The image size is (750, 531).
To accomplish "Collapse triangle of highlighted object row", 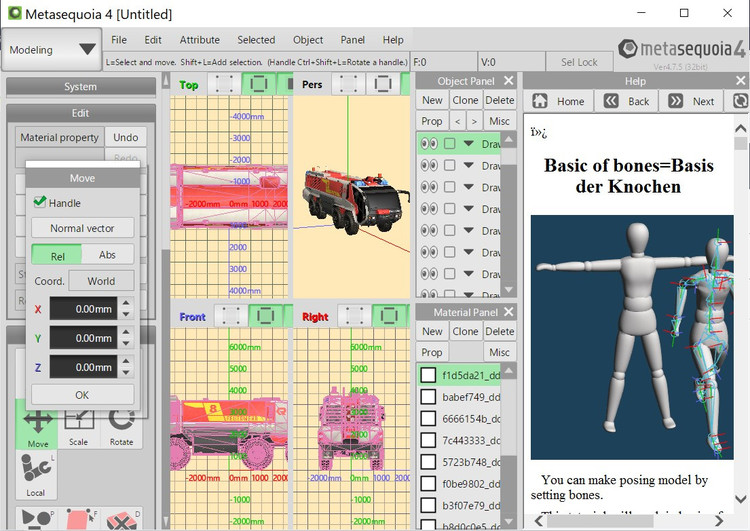I will (x=468, y=143).
